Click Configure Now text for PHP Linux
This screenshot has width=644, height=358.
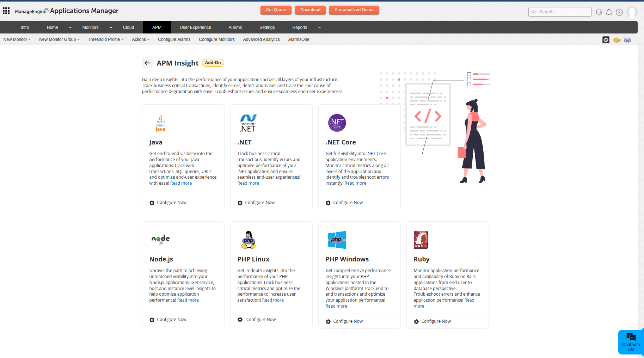[x=261, y=320]
